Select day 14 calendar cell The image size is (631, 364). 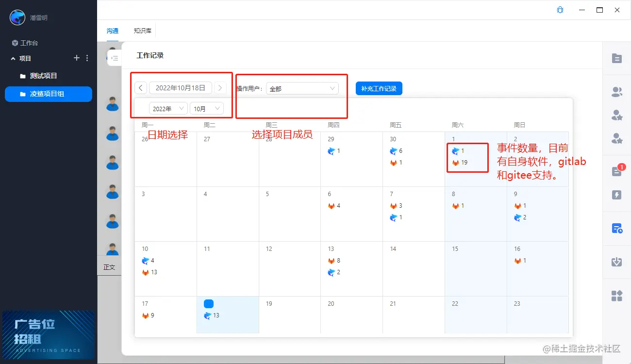pos(414,269)
